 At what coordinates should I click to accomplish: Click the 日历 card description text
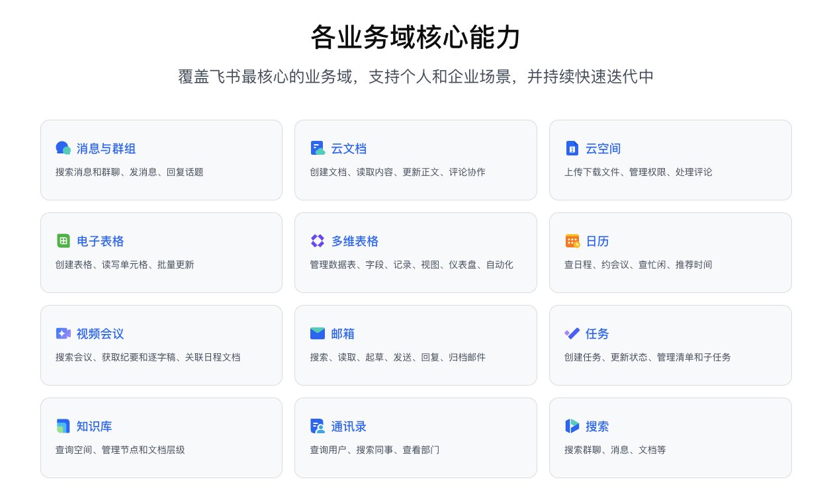(638, 265)
